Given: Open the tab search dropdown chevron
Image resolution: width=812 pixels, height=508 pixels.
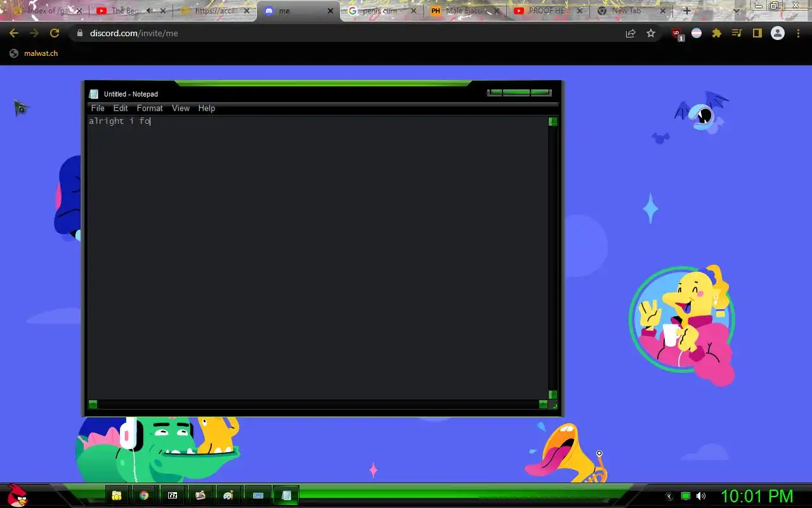Looking at the screenshot, I should tap(737, 11).
